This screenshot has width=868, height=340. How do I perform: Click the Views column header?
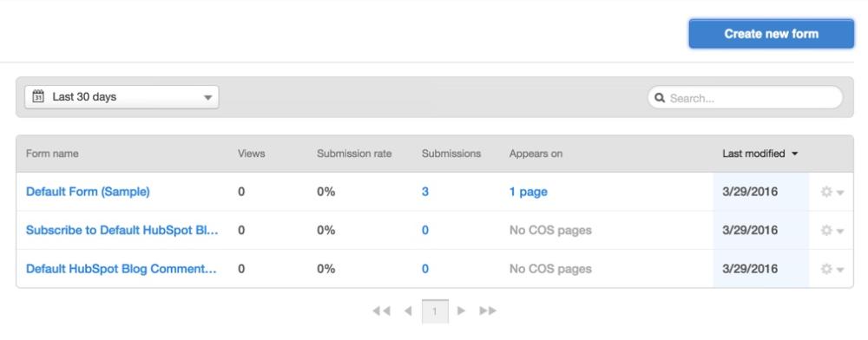[252, 154]
